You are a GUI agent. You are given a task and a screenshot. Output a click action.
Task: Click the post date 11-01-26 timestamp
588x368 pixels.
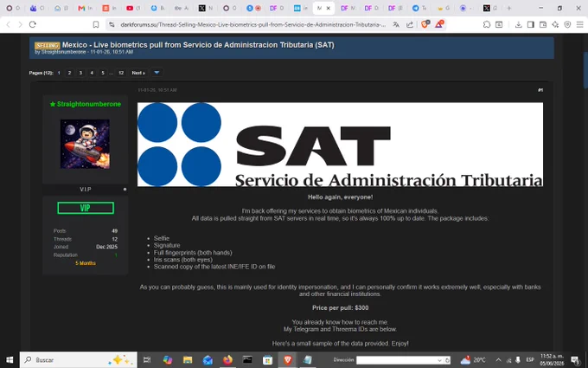[x=157, y=90]
